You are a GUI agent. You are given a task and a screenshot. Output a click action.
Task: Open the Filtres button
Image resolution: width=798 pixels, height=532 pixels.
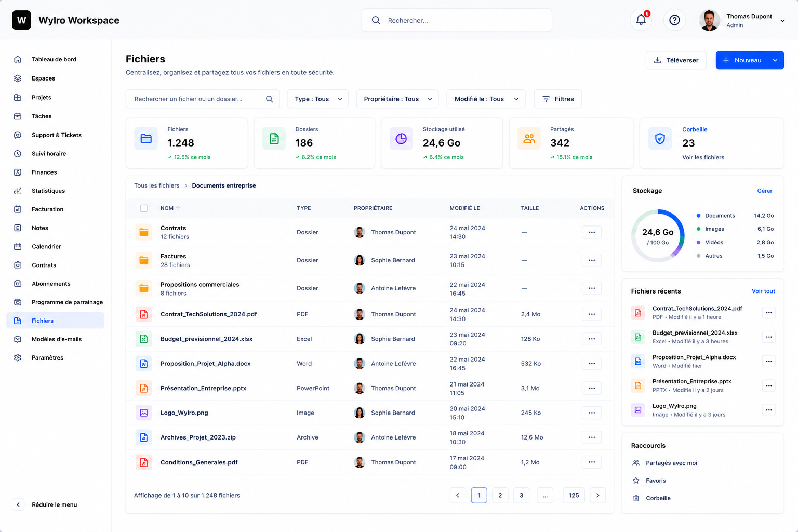coord(558,99)
